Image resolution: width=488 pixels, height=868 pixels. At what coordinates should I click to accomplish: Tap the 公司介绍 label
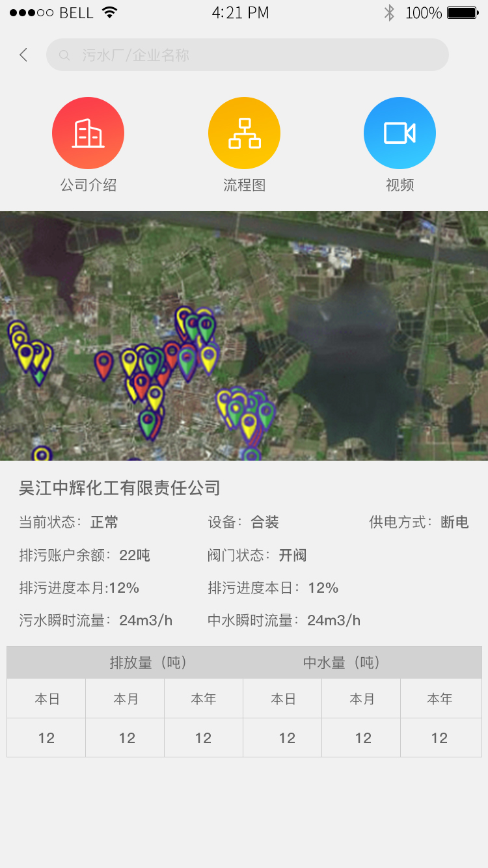tap(88, 185)
